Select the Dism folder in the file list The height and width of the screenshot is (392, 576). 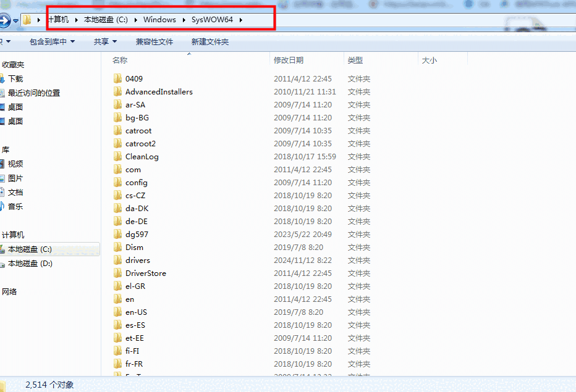point(134,247)
